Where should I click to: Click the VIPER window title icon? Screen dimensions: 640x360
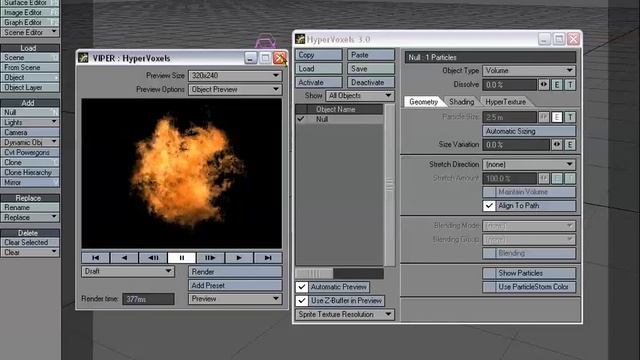click(x=83, y=58)
